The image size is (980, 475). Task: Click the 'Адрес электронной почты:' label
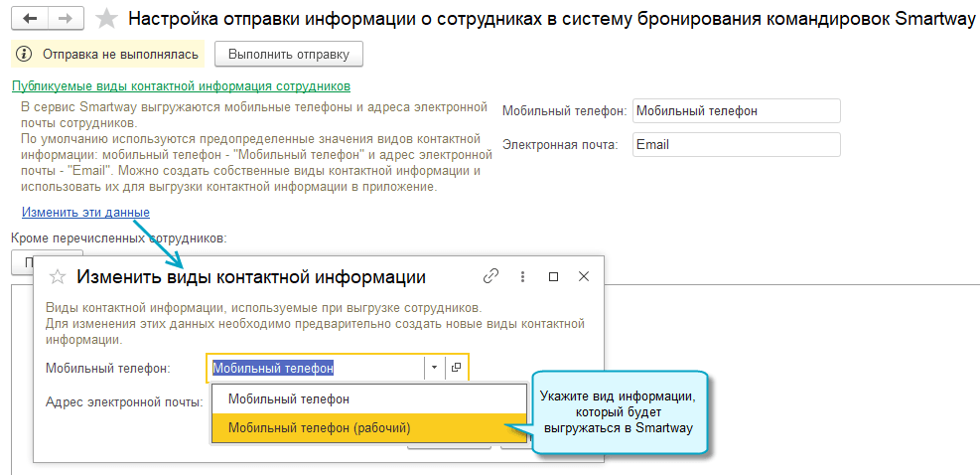124,402
